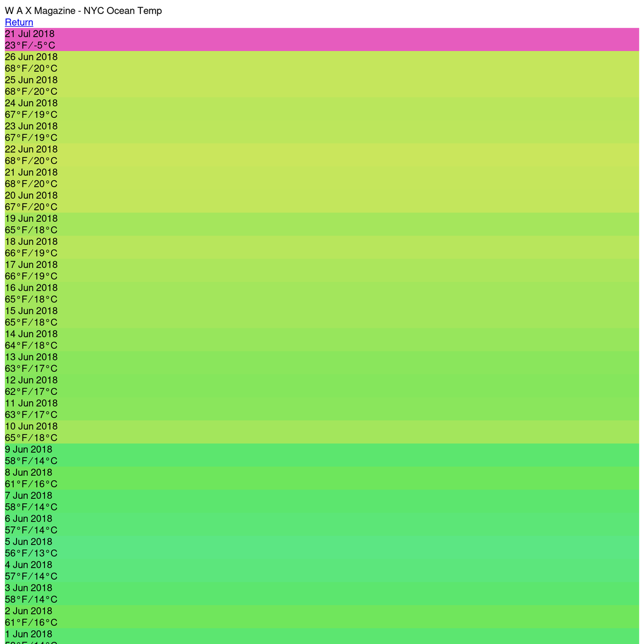644x644 pixels.
Task: Click the temperature '23°F/-5°C'
Action: pyautogui.click(x=30, y=45)
